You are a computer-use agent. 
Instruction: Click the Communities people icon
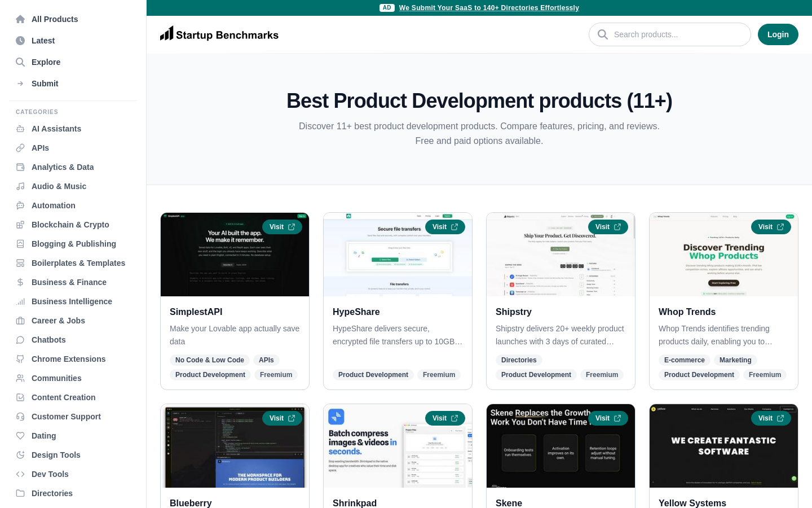coord(20,378)
